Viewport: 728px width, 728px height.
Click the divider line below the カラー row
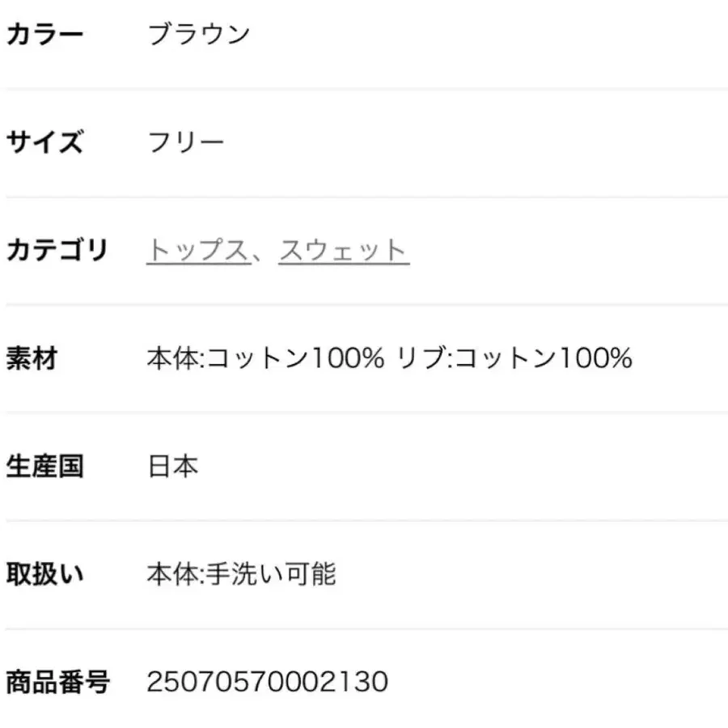(364, 89)
